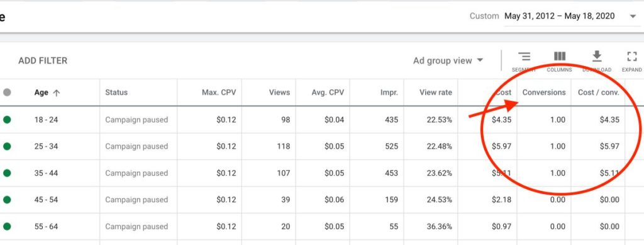Screen dimensions: 644x245
Task: Select the 18 - 24 age row label
Action: [46, 120]
